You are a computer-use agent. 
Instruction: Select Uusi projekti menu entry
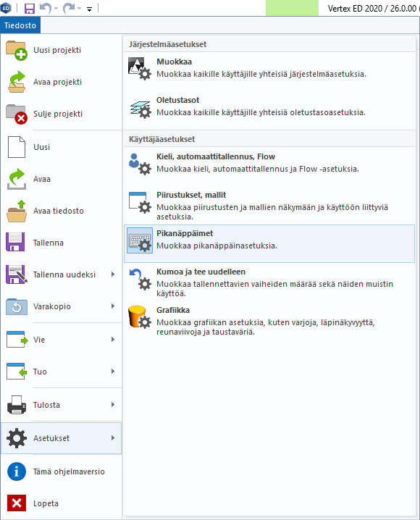62,50
